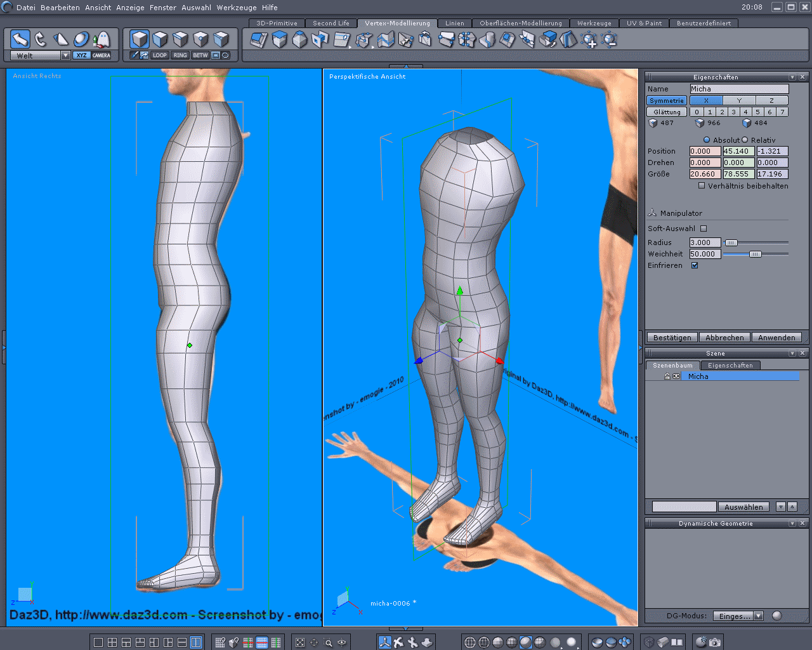Choose the plain white sphere display mode
Screen dimensions: 812x650
pyautogui.click(x=572, y=642)
